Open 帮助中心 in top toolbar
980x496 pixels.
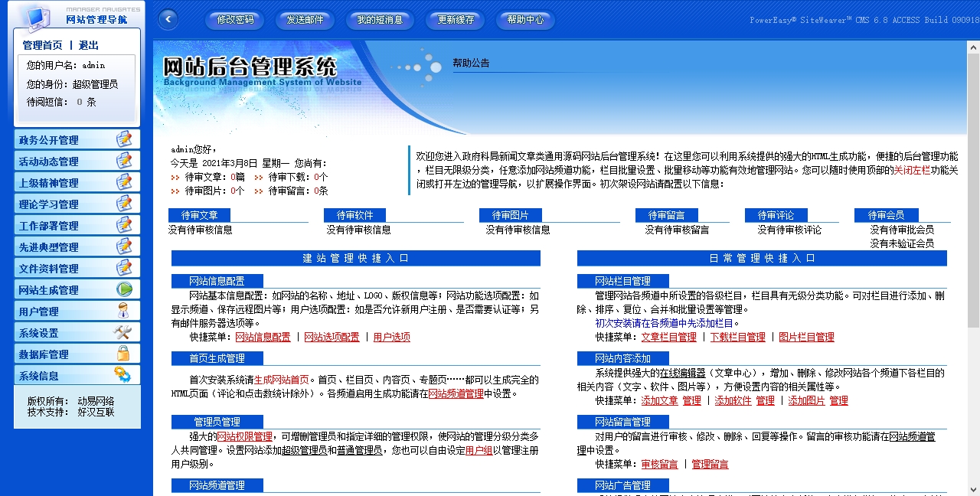tap(525, 20)
